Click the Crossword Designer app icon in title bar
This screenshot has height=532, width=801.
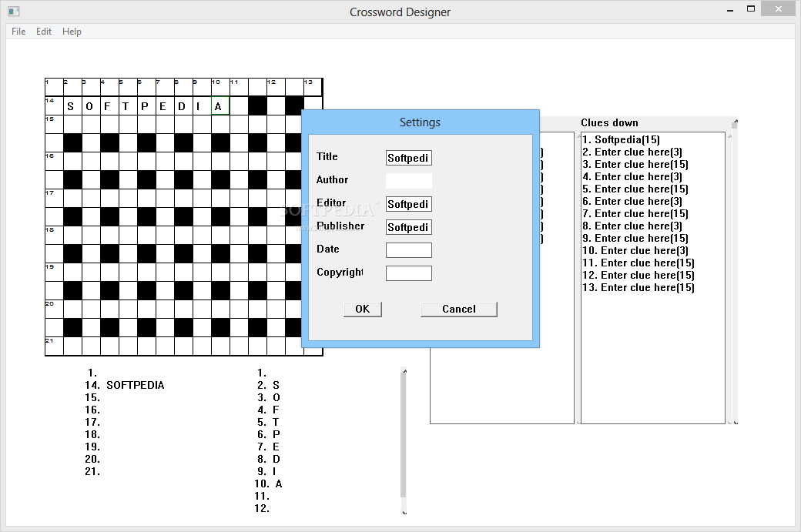click(x=14, y=12)
